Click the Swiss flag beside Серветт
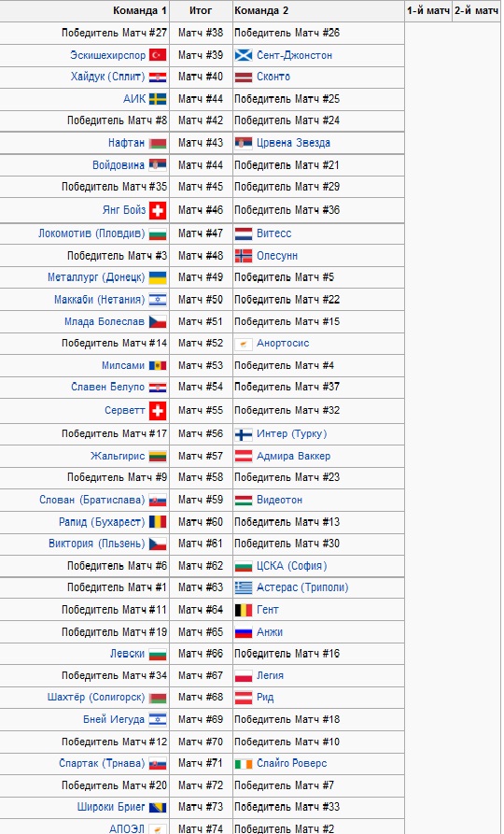 coord(158,411)
